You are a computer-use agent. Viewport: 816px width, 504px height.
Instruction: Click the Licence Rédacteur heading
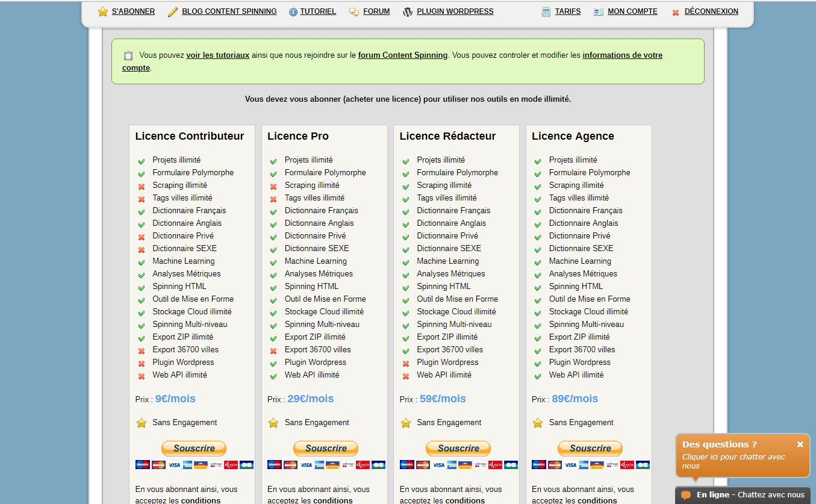[447, 136]
